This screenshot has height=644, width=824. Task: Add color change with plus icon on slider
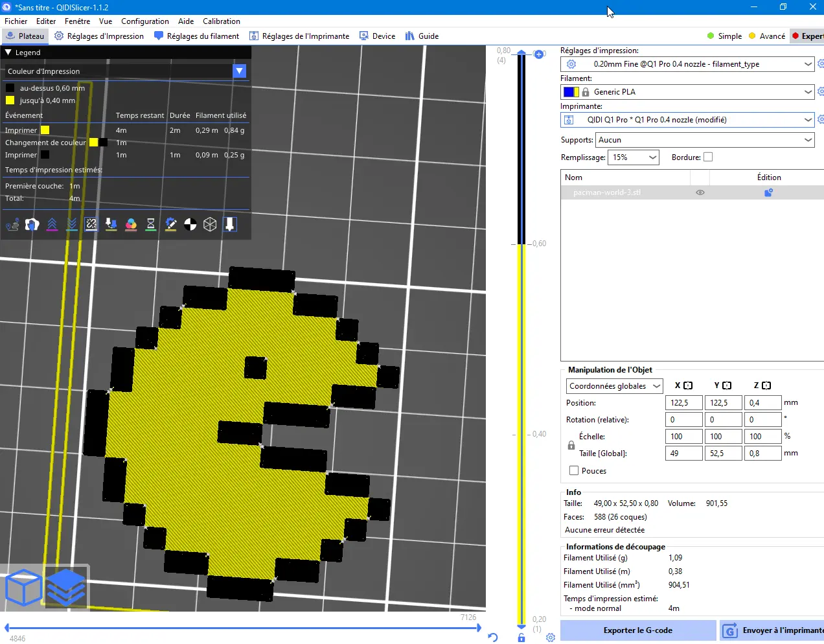click(x=539, y=54)
